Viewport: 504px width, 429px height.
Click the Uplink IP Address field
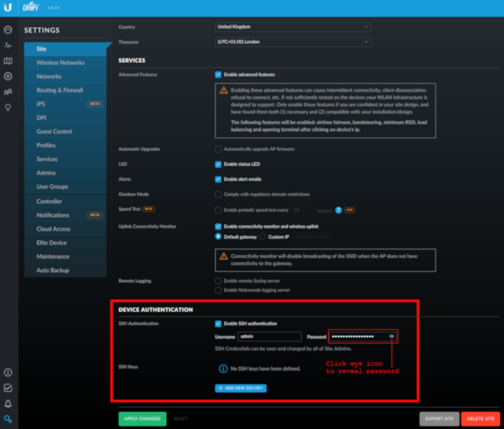(324, 237)
